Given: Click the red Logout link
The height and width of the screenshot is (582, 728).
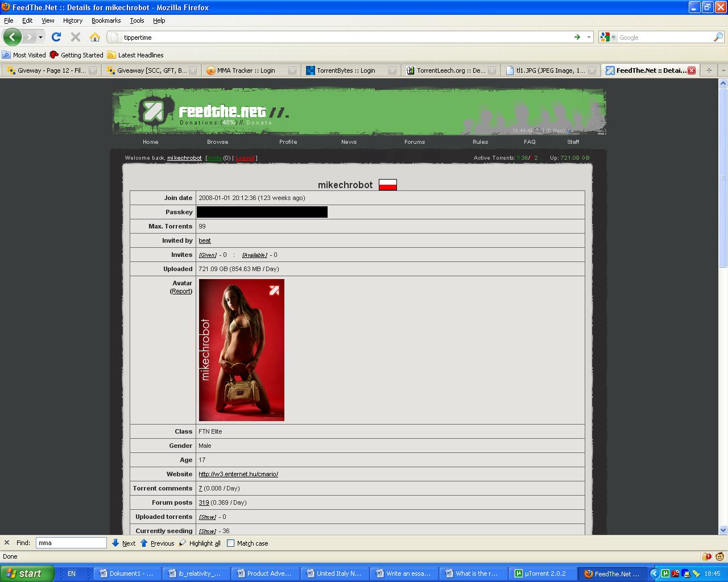Looking at the screenshot, I should 245,158.
